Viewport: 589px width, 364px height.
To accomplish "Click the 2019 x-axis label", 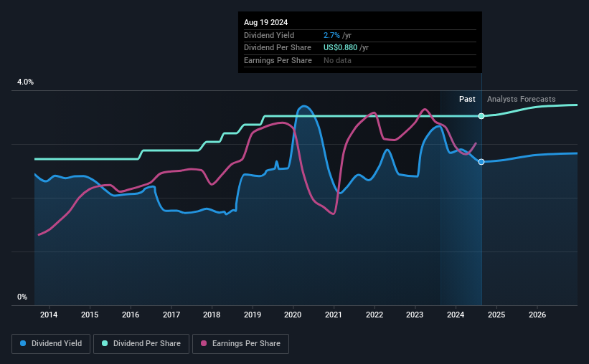I will [253, 315].
